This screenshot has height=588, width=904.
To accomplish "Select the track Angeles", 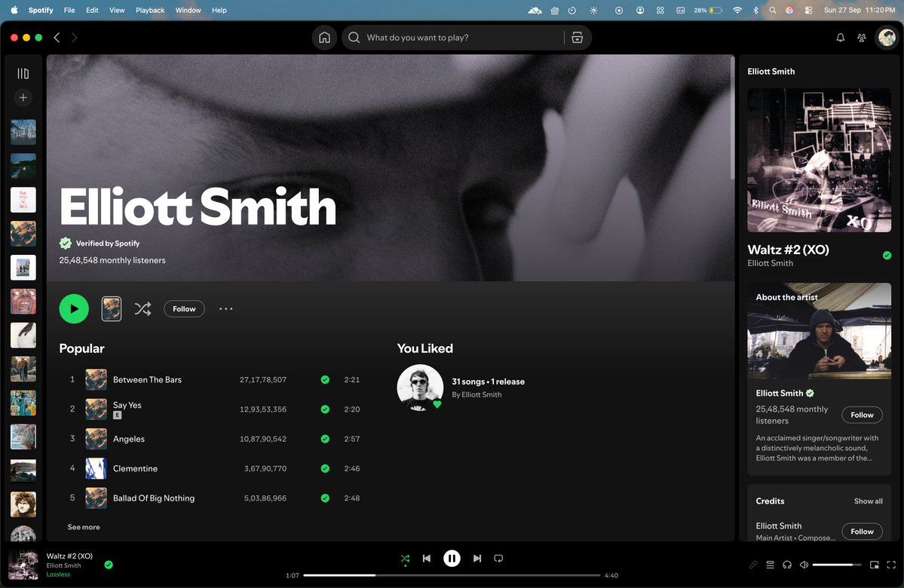I will (129, 439).
